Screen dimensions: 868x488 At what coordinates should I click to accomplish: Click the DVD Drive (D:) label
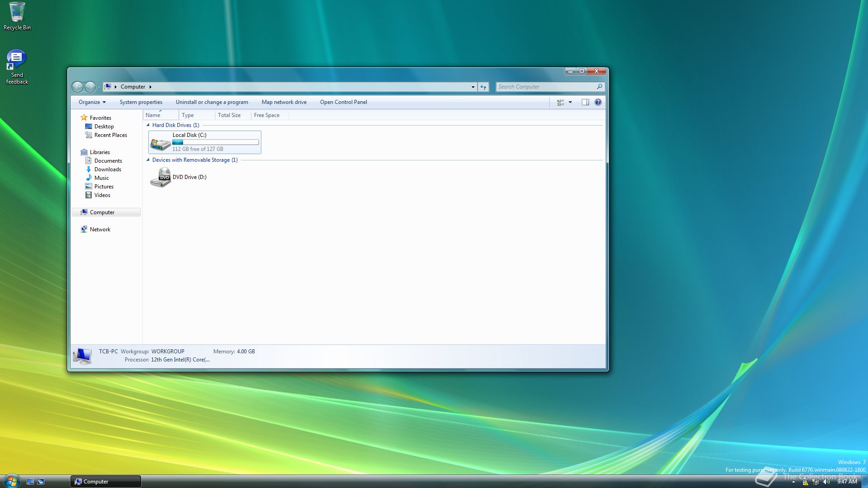click(189, 177)
